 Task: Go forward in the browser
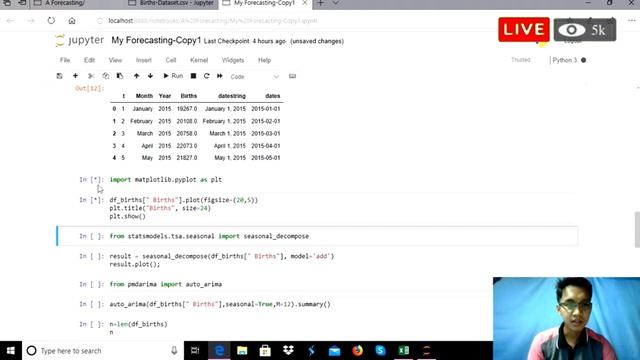31,21
